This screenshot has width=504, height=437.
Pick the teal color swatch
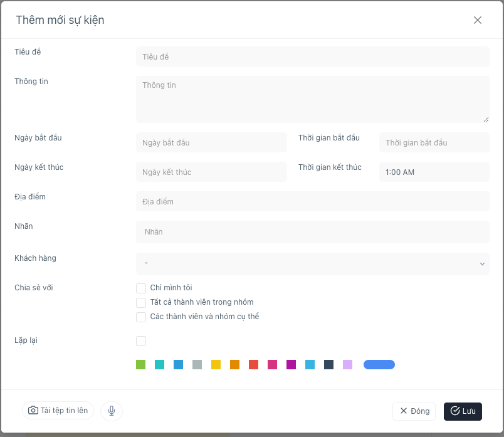159,365
